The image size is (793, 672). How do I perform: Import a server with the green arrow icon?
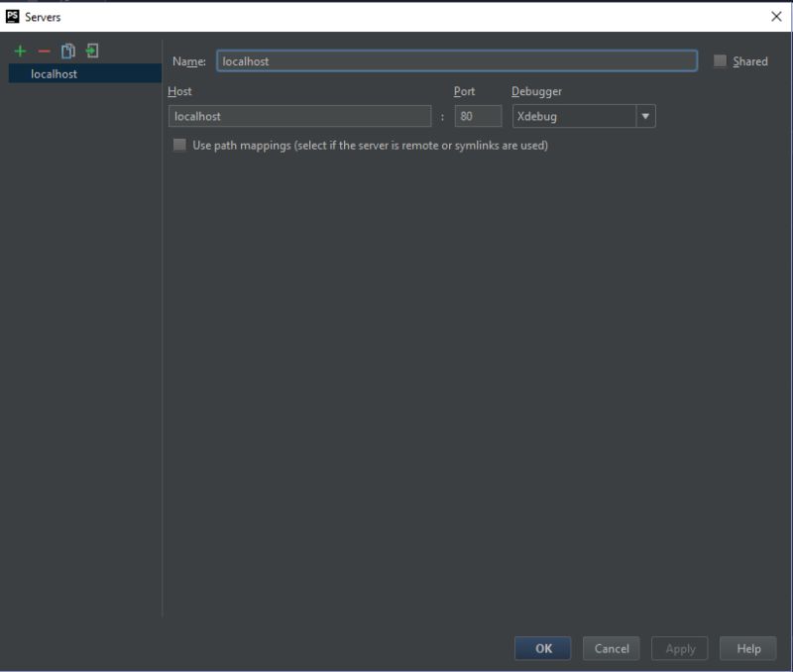click(x=92, y=51)
